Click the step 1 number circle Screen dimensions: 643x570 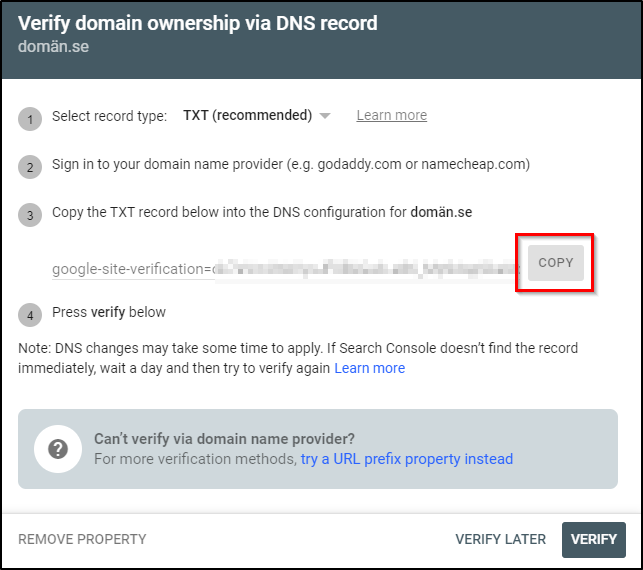pyautogui.click(x=30, y=120)
